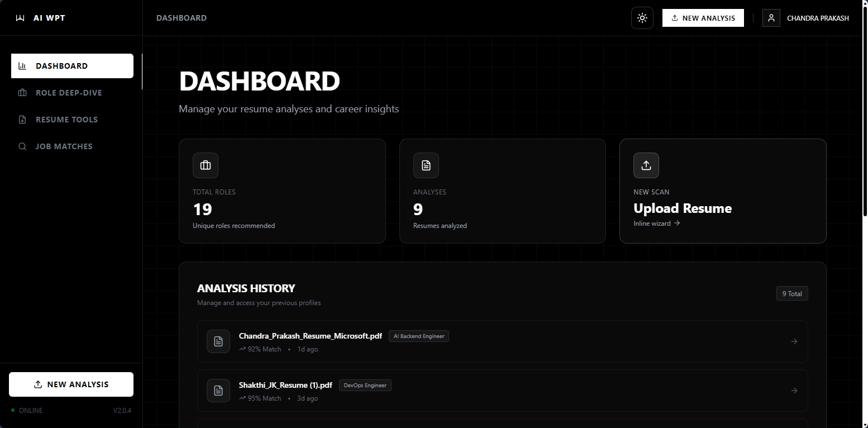
Task: Click the 1d ago timestamp
Action: click(308, 349)
